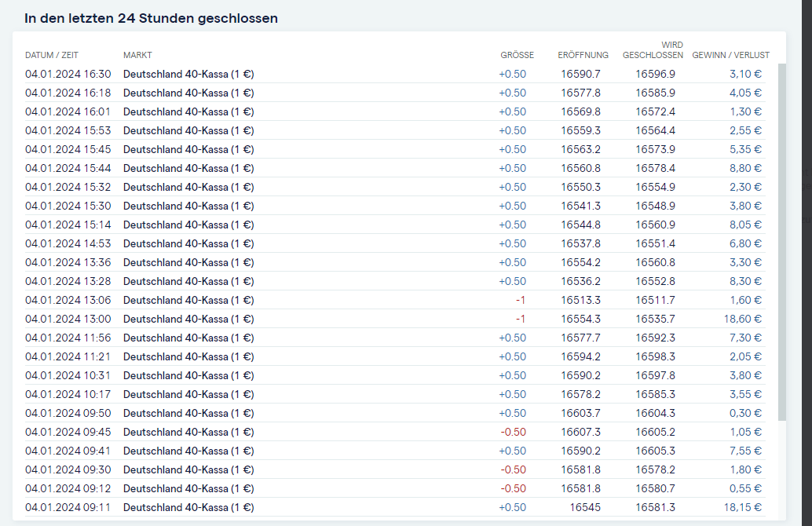This screenshot has width=812, height=526.
Task: Select the trade row from 04.01.2024 16:30
Action: (x=394, y=74)
